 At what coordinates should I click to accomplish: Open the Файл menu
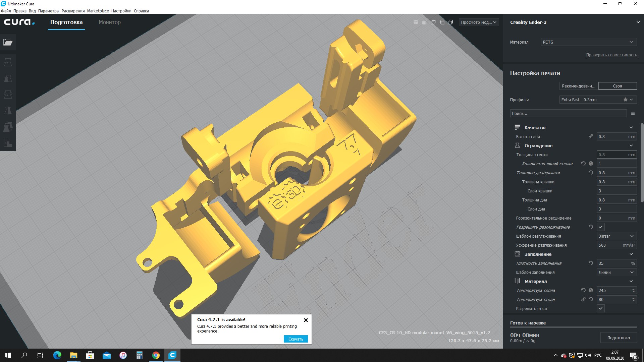6,11
